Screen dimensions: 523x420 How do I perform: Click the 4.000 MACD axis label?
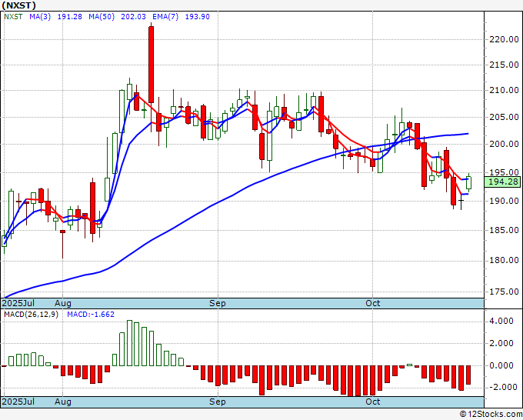(501, 321)
